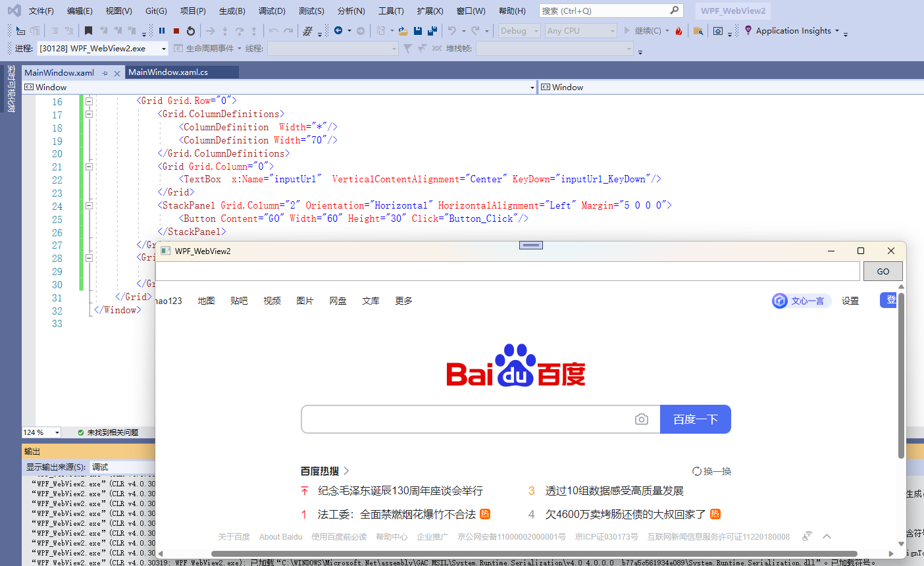Open the 文件(F) menu
924x566 pixels.
(x=41, y=11)
